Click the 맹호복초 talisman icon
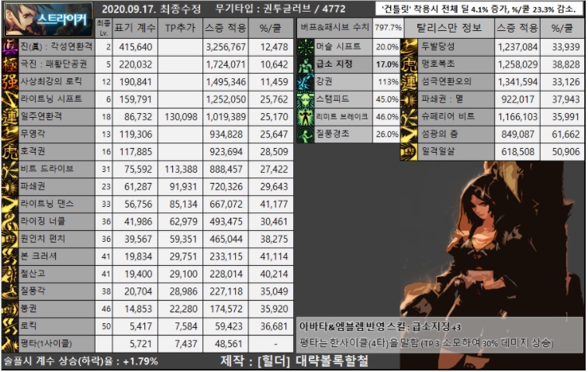This screenshot has height=372, width=588. click(x=409, y=64)
